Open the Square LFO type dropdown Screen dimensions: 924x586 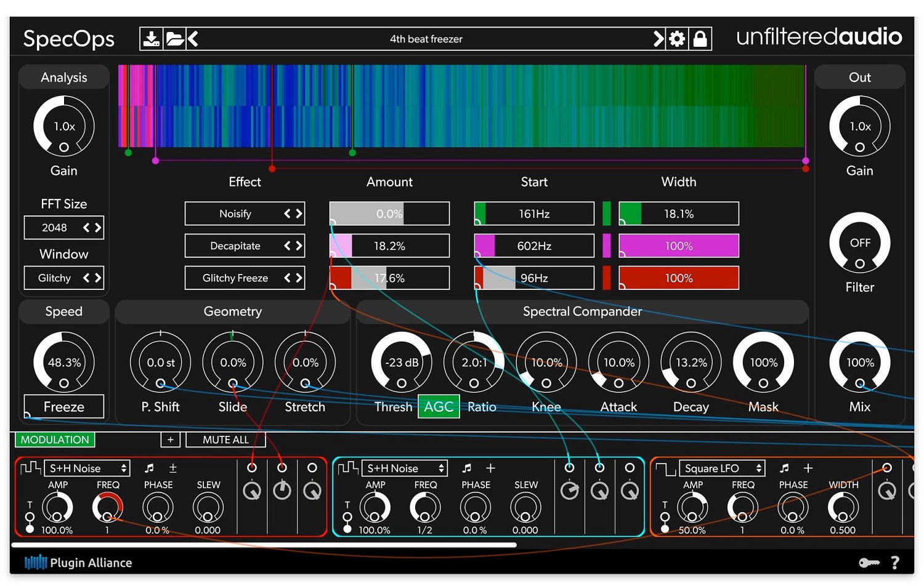coord(721,468)
